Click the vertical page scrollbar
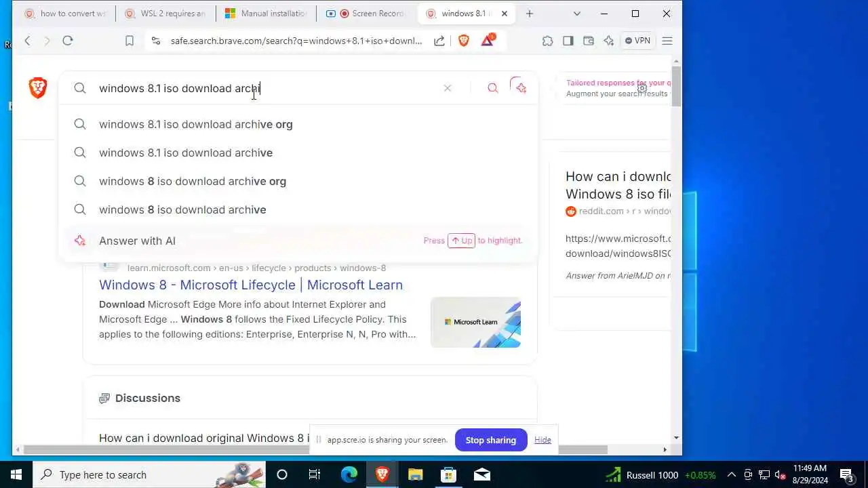Viewport: 868px width, 488px height. coord(676,87)
